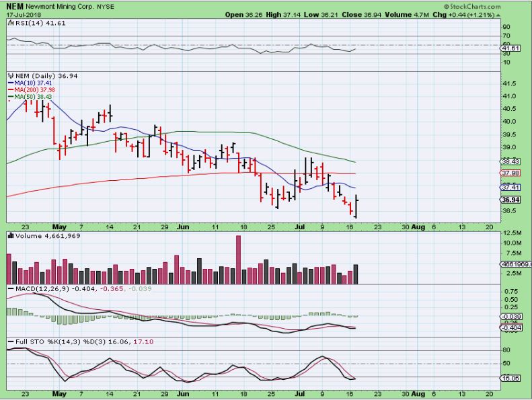Click the 16.06 stochastic axis tag
The width and height of the screenshot is (532, 400).
coord(510,378)
